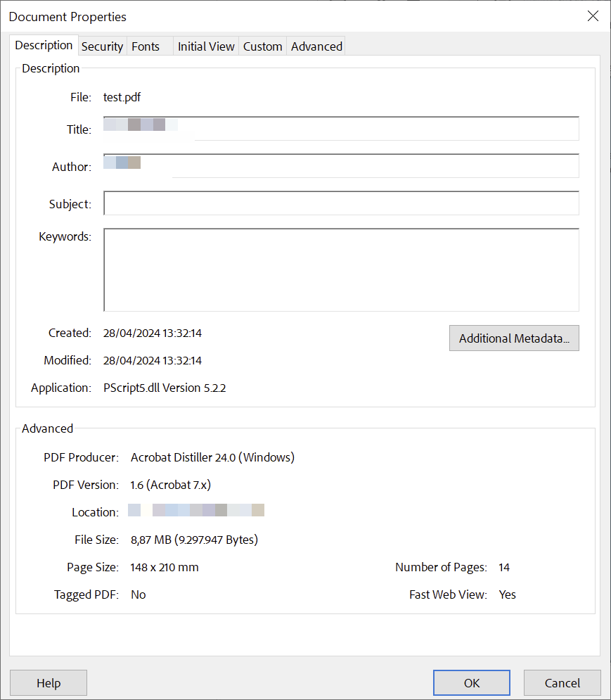Image resolution: width=611 pixels, height=700 pixels.
Task: Confirm changes with the OK button
Action: (471, 682)
